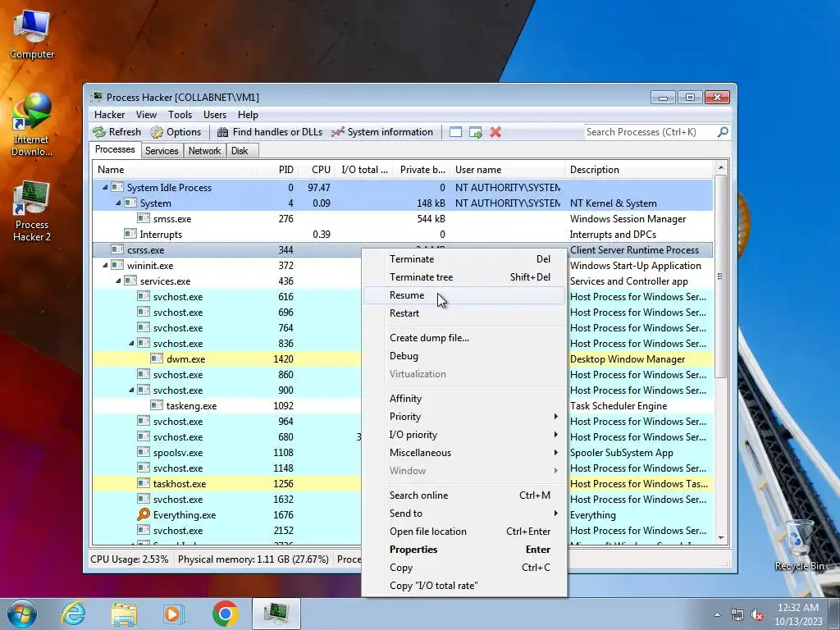Open Internet Download Manager desktop icon

(x=32, y=125)
